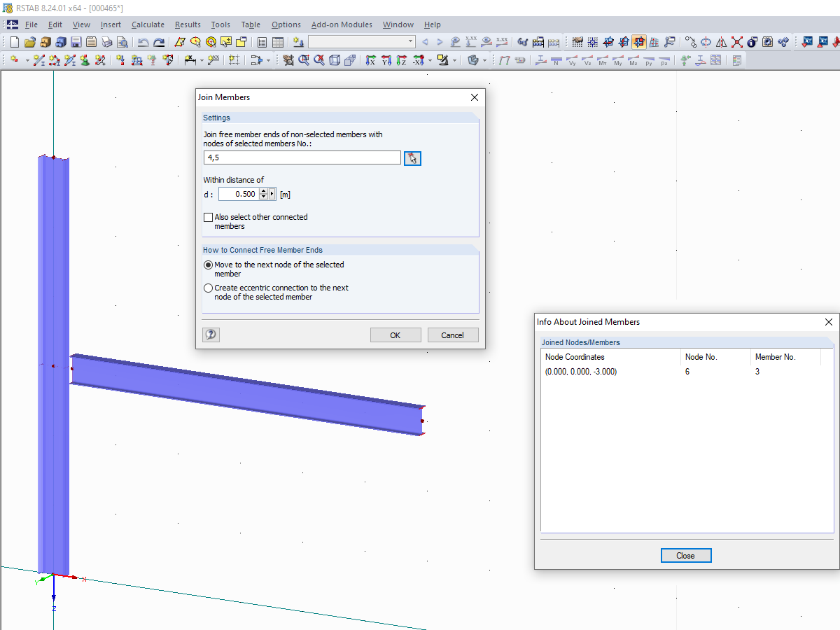Click the mirror tool icon
The height and width of the screenshot is (630, 840).
(721, 42)
